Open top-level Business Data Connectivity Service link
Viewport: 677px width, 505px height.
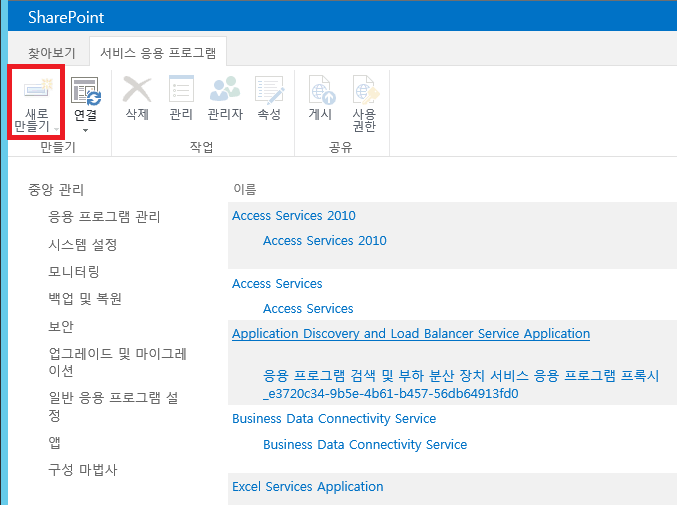[x=334, y=419]
